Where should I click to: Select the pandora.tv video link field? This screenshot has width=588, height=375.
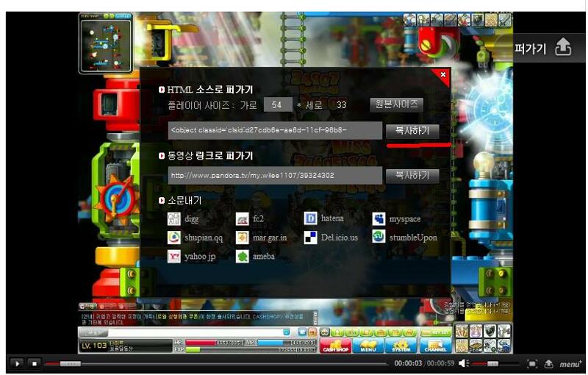tap(275, 176)
